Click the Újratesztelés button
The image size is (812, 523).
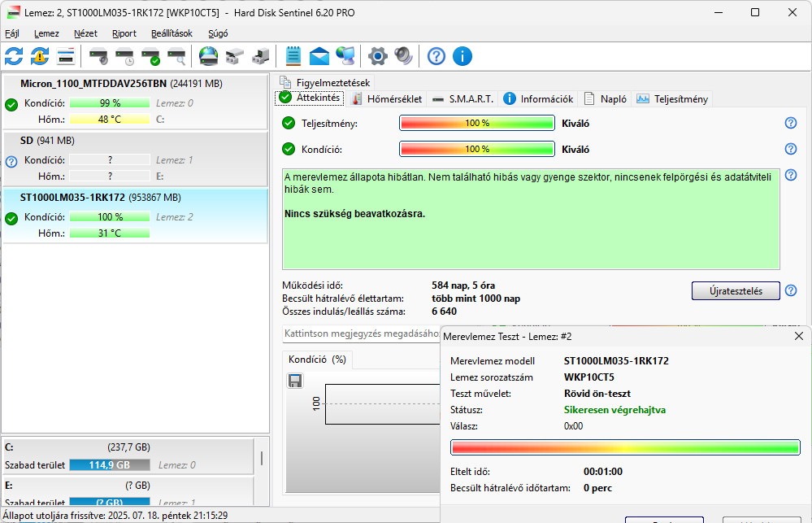[x=736, y=291]
